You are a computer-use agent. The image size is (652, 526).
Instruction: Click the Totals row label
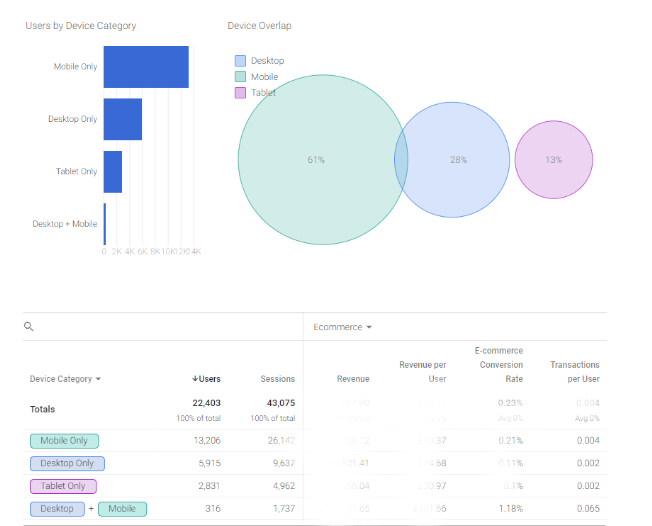[42, 409]
